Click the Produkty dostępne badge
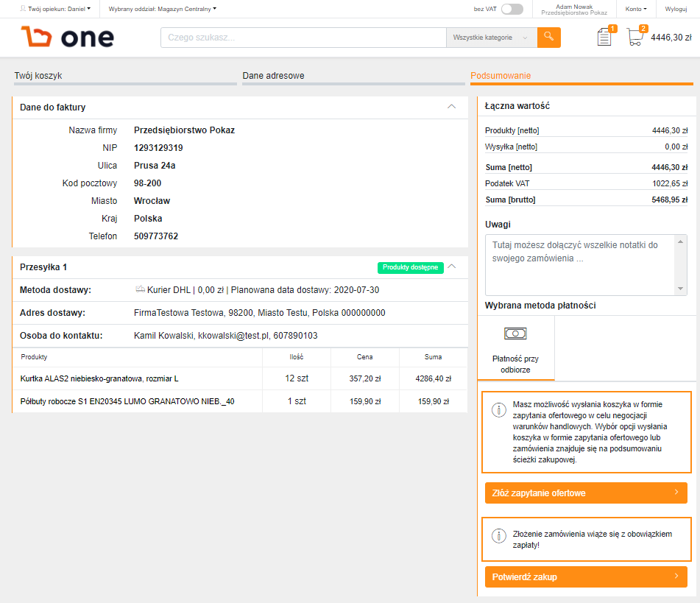Screen dimensions: 700x603 coord(410,267)
